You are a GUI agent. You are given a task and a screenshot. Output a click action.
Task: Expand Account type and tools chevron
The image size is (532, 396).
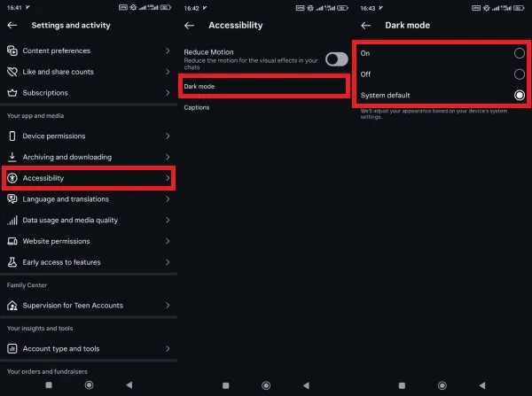tap(168, 348)
